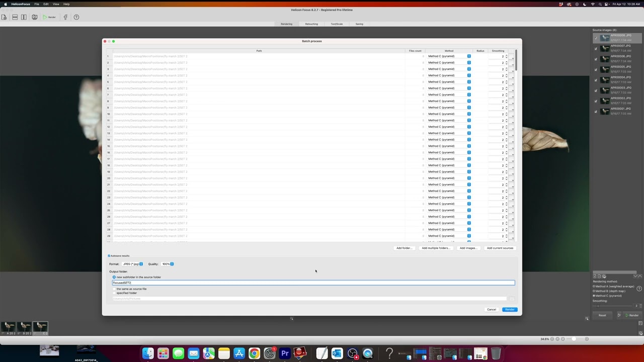Open Finder from the dock
Screen dimensions: 644x362
coord(148,354)
